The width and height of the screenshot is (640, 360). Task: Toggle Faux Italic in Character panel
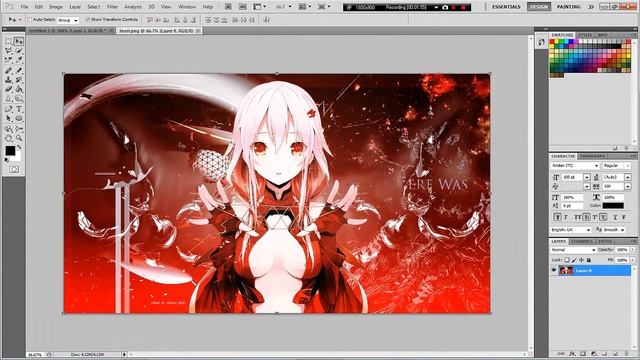pos(566,218)
